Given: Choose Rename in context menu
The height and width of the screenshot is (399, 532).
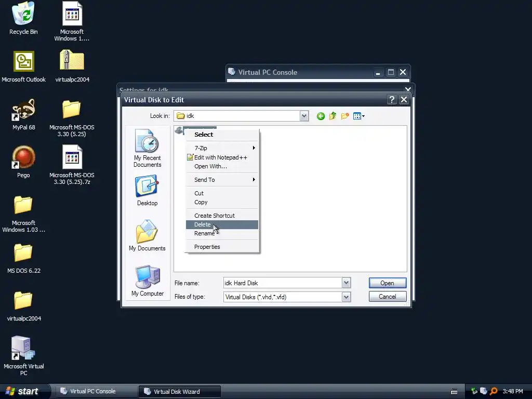Looking at the screenshot, I should (222, 233).
